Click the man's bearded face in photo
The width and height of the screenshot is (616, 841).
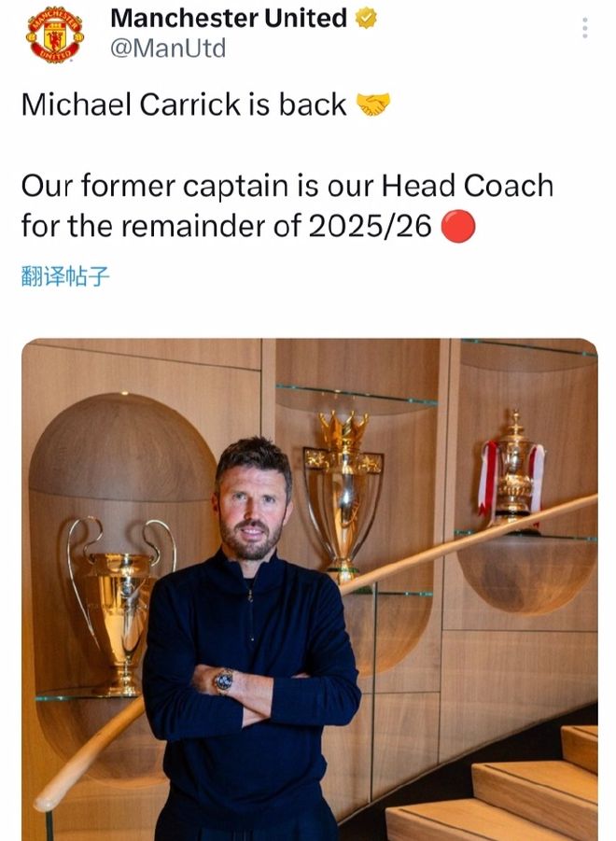point(252,509)
